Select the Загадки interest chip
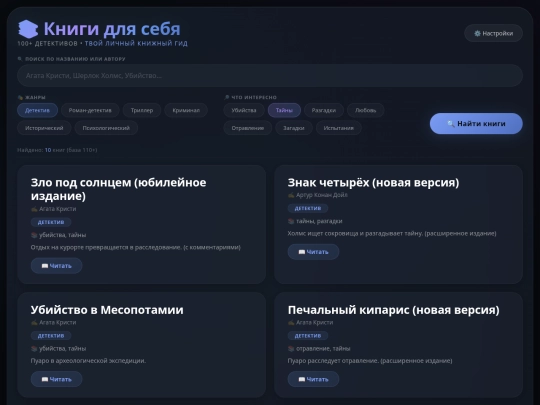This screenshot has height=405, width=540. [x=294, y=128]
